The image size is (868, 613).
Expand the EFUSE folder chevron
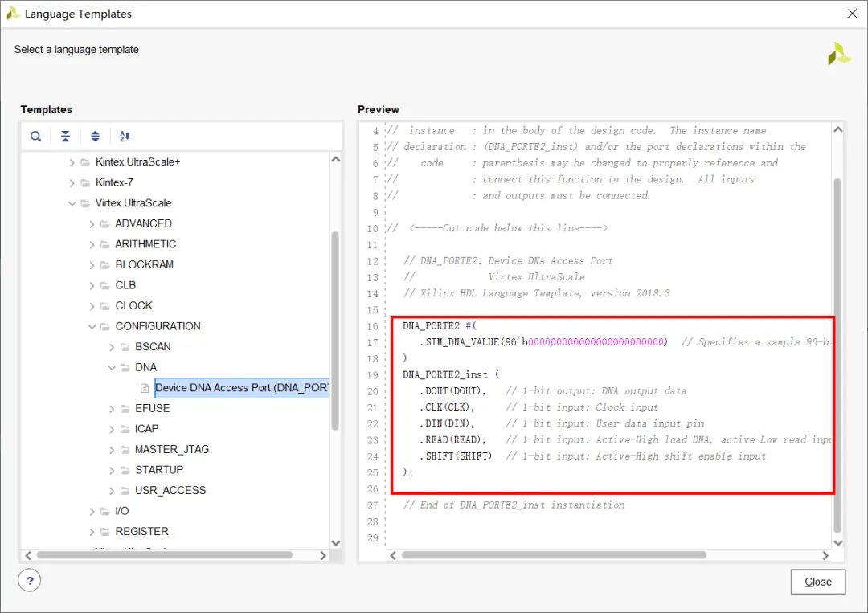(112, 408)
